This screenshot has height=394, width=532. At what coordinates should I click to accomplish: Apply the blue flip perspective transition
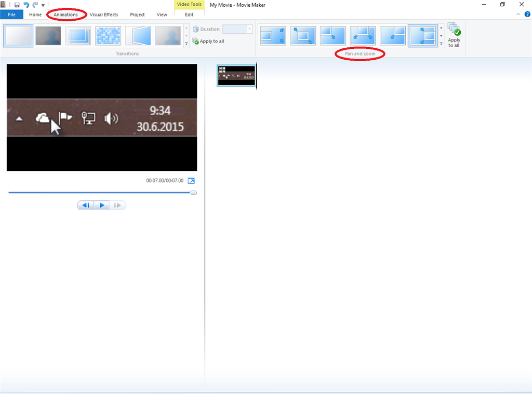[138, 36]
